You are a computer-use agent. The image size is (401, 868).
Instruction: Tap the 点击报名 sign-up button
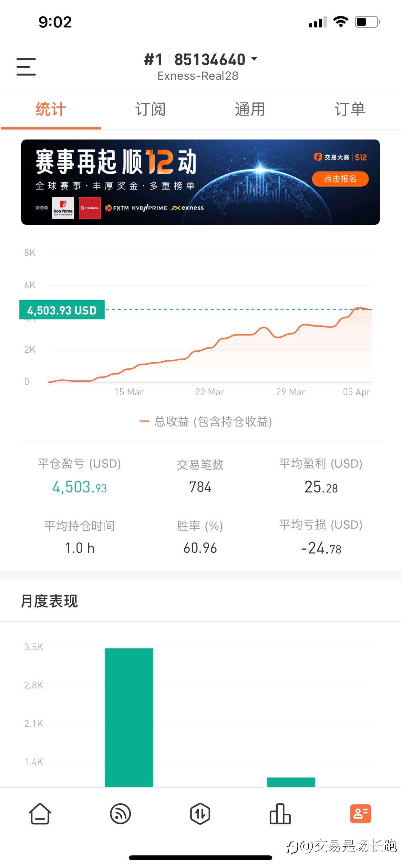pyautogui.click(x=340, y=179)
